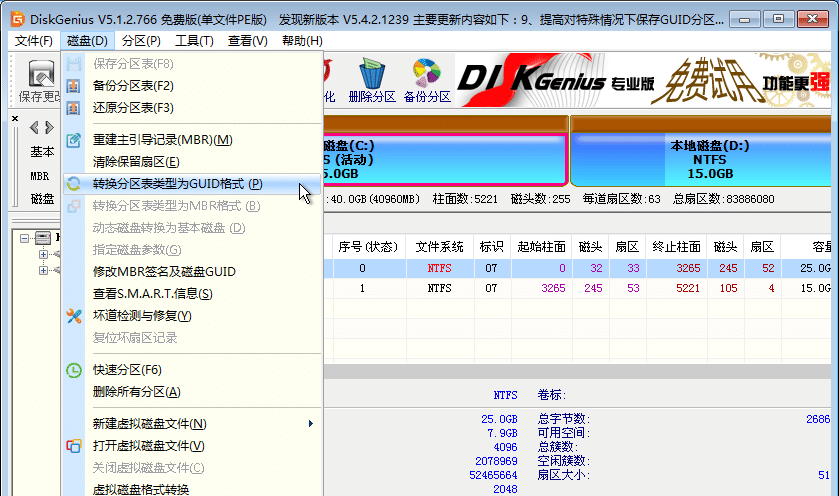839x496 pixels.
Task: Open the 分区(P) menu
Action: 141,41
